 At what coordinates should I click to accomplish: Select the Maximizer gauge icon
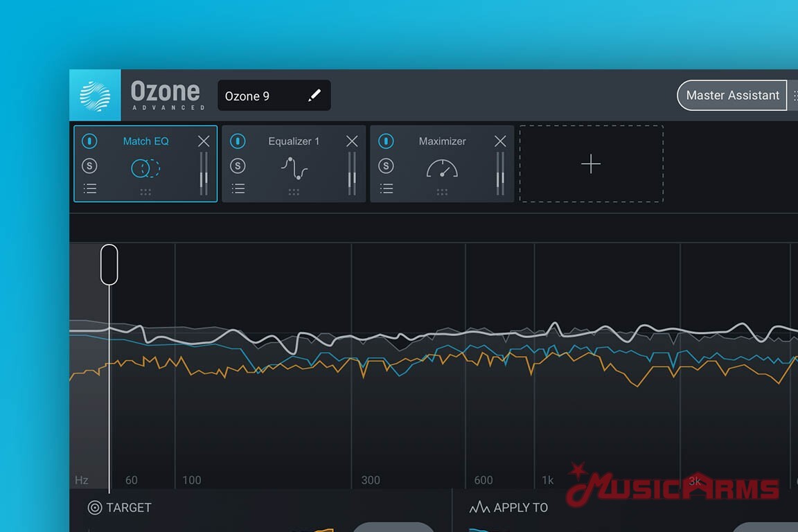(x=442, y=168)
